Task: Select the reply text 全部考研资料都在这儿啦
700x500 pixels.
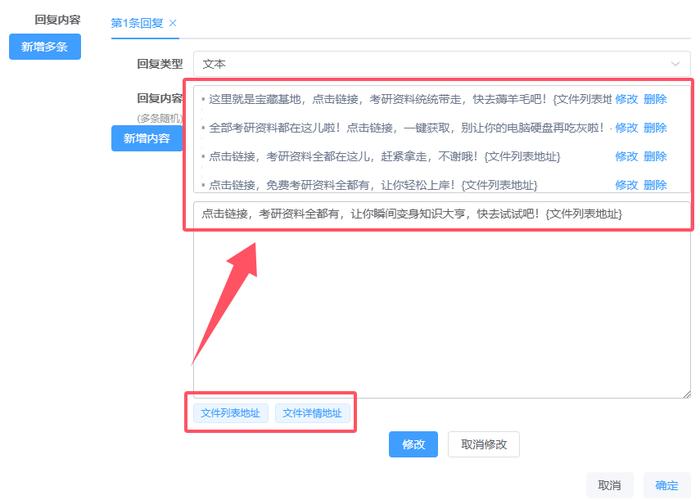Action: pos(407,128)
